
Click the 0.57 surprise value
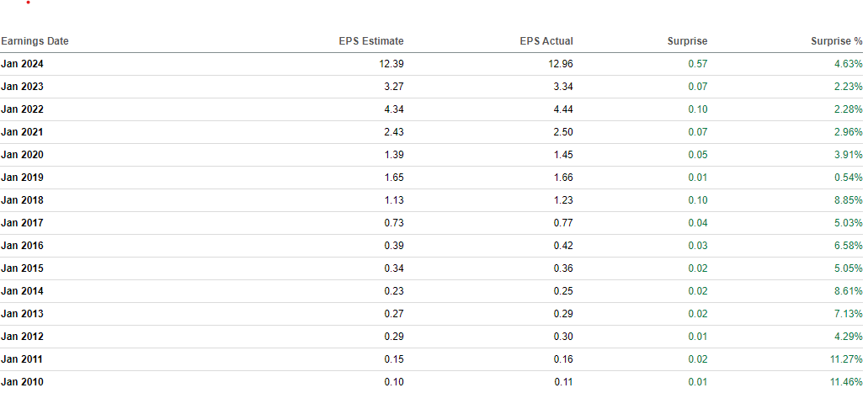(x=697, y=64)
